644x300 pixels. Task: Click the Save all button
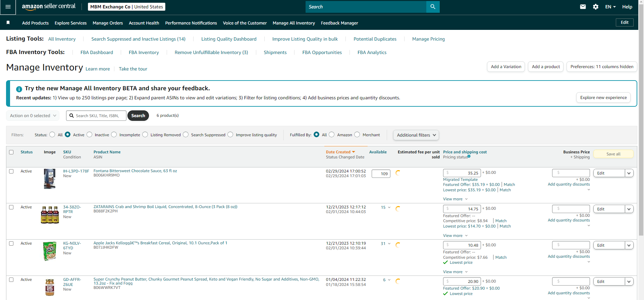(x=613, y=154)
